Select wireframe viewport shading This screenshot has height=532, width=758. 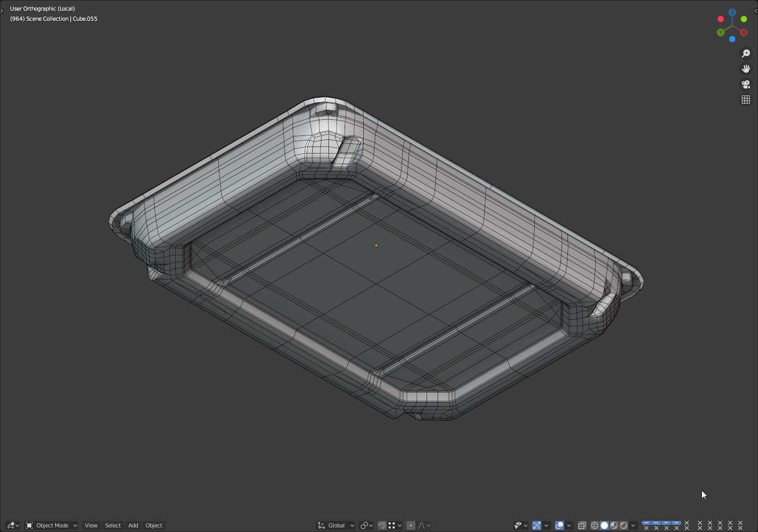pos(595,525)
